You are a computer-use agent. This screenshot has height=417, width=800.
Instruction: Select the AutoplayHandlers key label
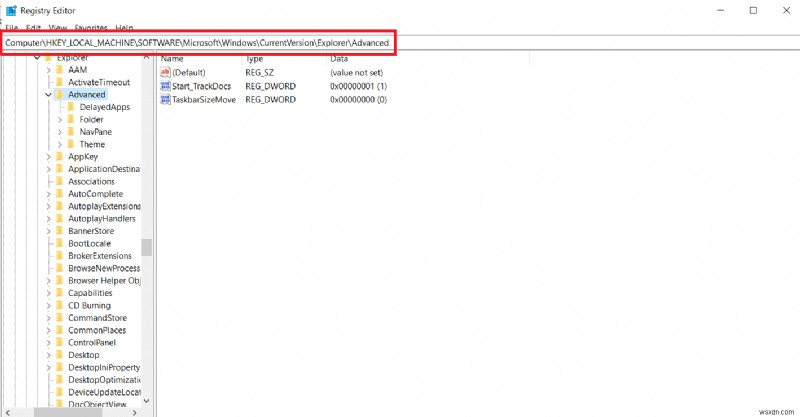click(102, 218)
